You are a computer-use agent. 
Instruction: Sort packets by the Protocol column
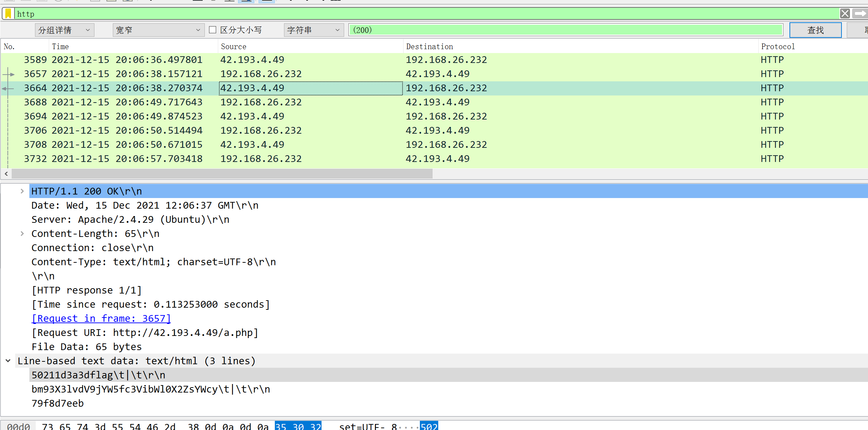[x=778, y=46]
